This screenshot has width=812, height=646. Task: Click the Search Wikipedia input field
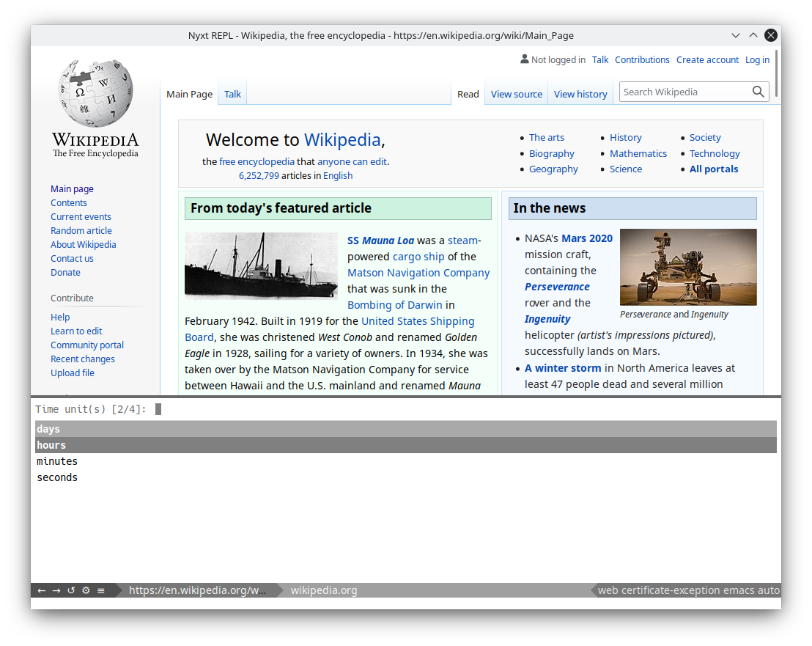[x=684, y=92]
